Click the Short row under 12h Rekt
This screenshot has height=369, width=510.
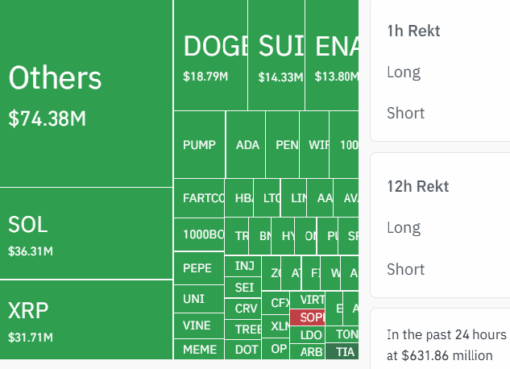point(440,269)
